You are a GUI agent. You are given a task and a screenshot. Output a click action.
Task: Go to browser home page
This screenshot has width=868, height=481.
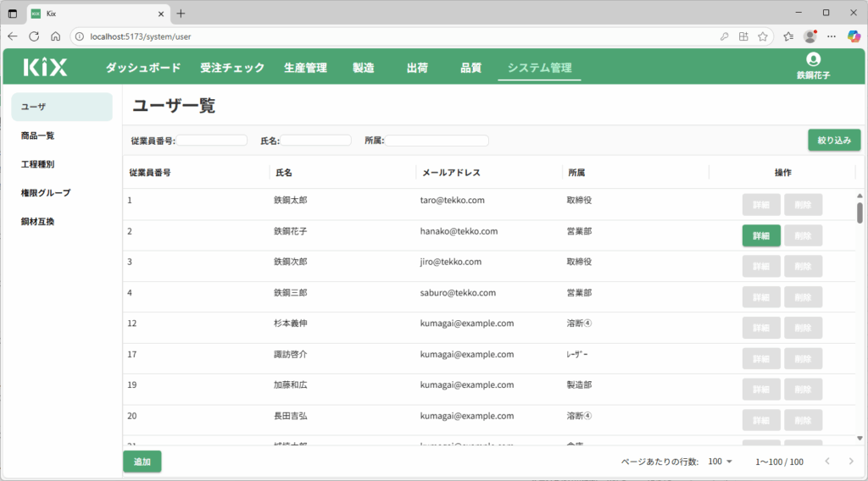(55, 36)
